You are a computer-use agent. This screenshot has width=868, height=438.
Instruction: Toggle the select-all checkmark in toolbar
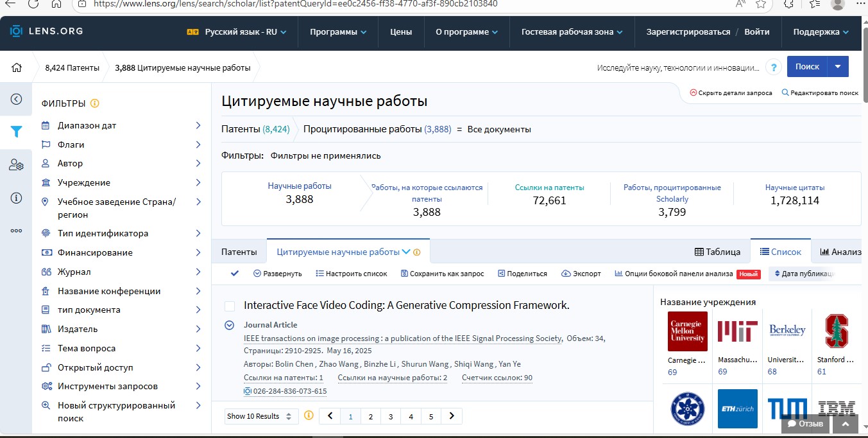pos(235,274)
